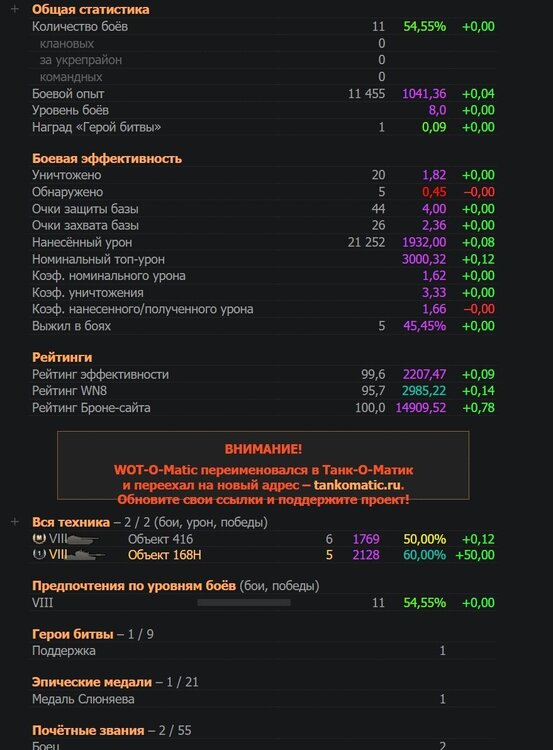Screen dimensions: 553x750
Task: Click the 14909,52 Броне-сайт rating value
Action: 420,408
